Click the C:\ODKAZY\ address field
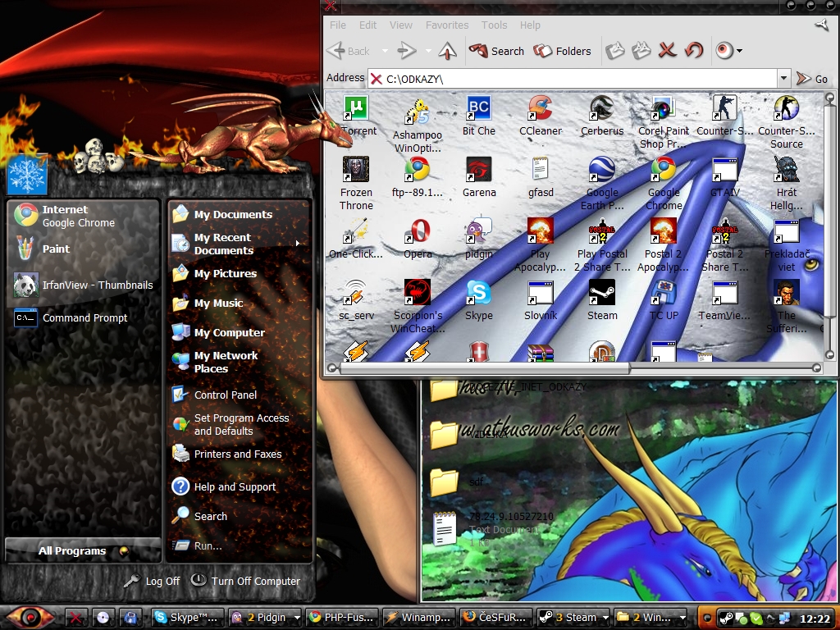The height and width of the screenshot is (630, 840). click(572, 79)
